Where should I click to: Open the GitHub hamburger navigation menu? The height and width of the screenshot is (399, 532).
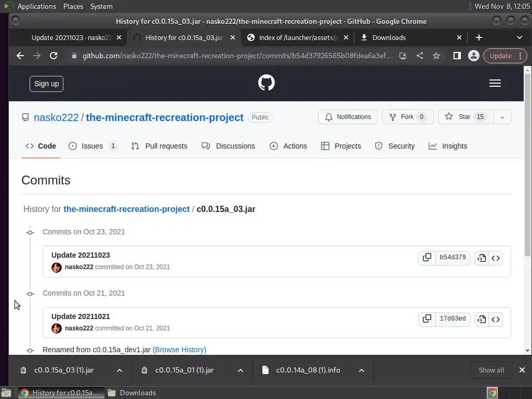pyautogui.click(x=495, y=83)
